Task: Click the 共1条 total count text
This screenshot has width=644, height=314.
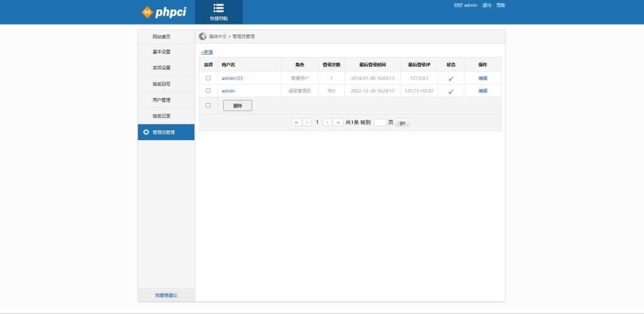Action: 352,122
